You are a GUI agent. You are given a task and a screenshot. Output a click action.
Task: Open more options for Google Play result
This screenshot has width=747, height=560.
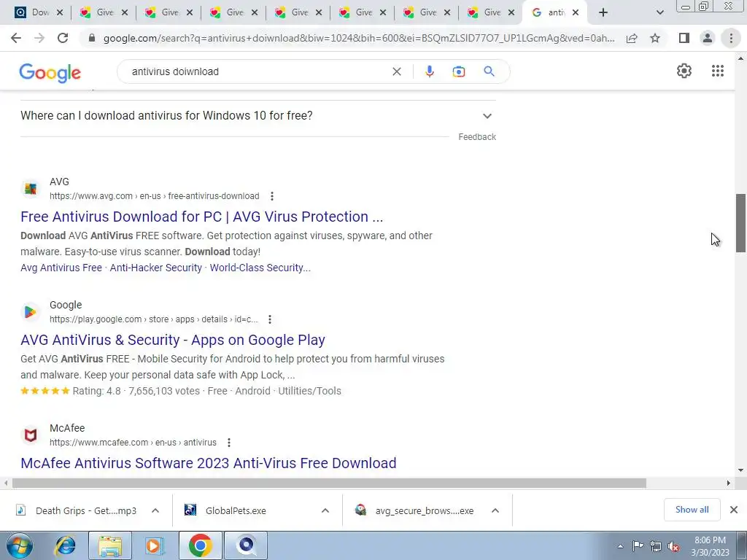[270, 319]
